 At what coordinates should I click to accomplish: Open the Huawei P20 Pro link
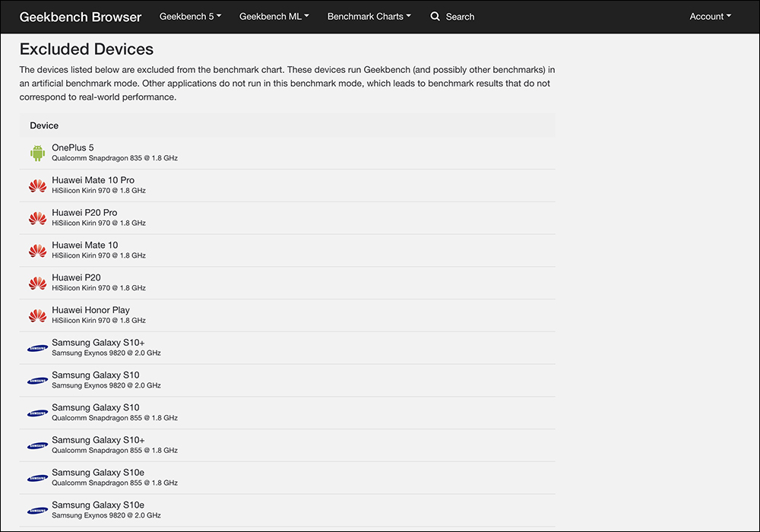84,212
